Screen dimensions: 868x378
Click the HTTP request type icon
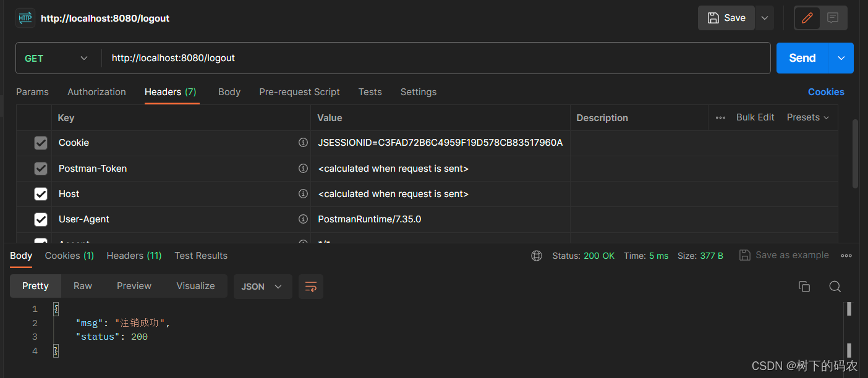pos(25,18)
